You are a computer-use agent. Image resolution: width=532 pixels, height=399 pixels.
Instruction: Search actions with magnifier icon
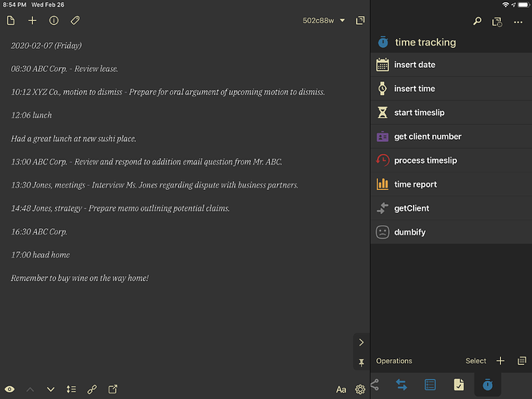477,22
